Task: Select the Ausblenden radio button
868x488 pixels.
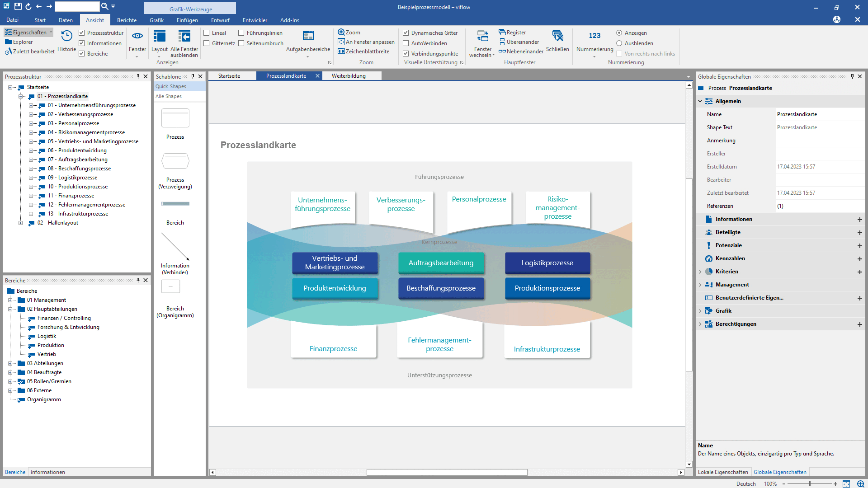Action: point(619,43)
